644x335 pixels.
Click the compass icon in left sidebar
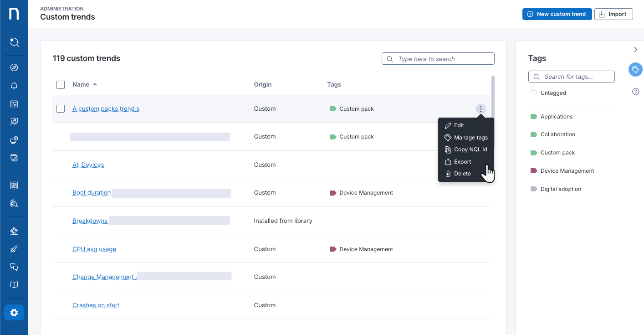click(14, 67)
